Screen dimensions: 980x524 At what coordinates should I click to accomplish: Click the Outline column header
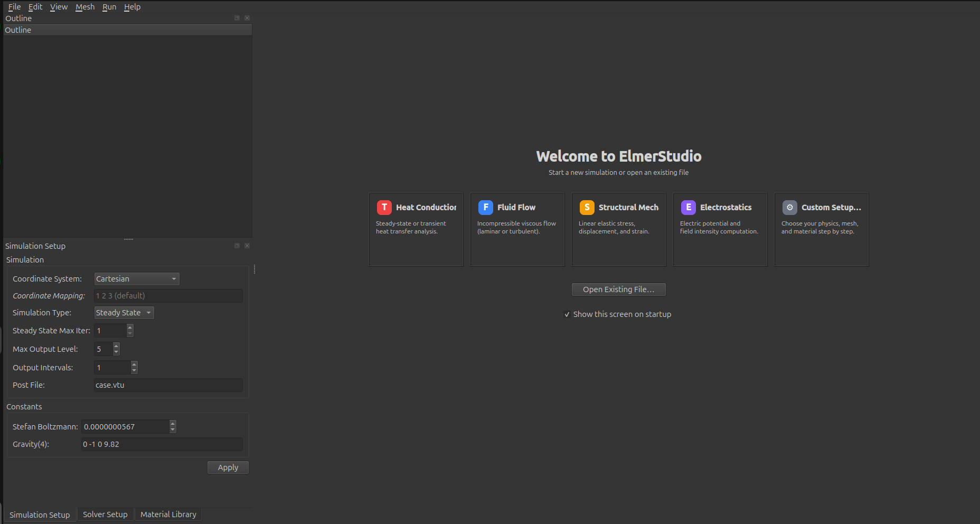pos(128,30)
